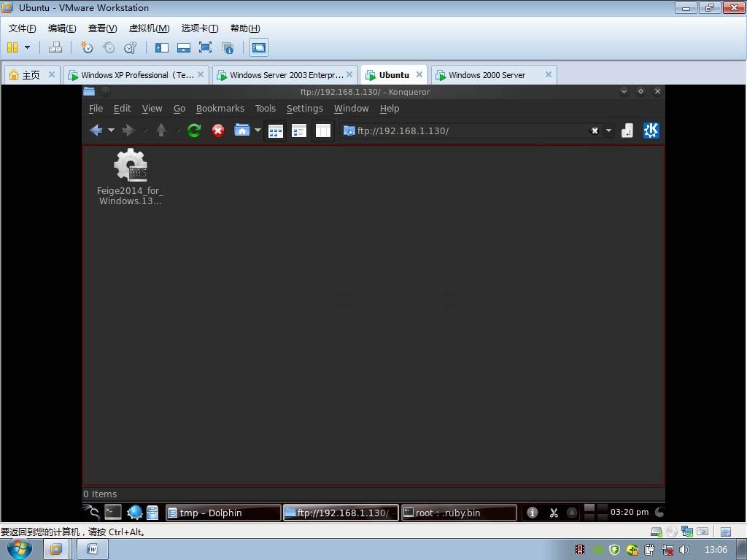Switch to the Windows XP Professional tab
This screenshot has width=747, height=560.
coord(136,75)
